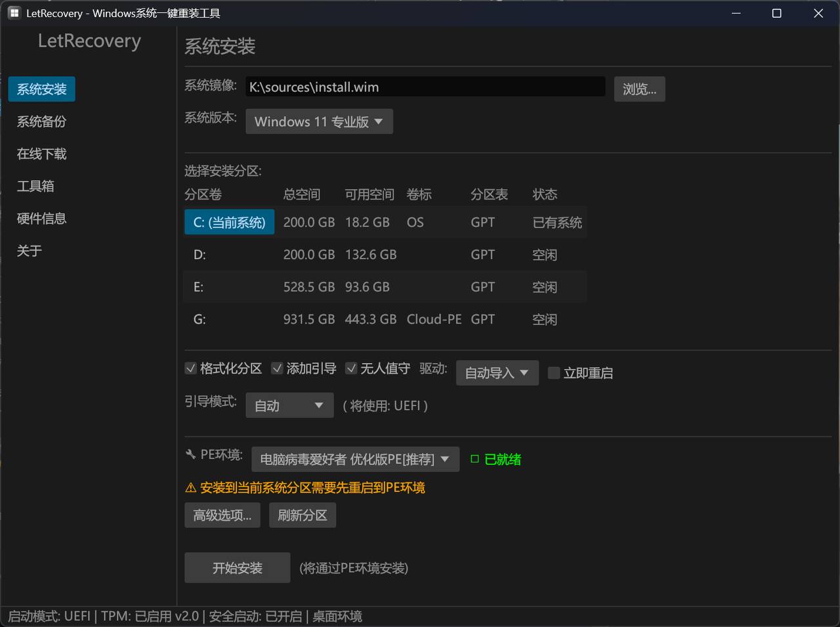The image size is (840, 627).
Task: Open the PE环境 selection dropdown
Action: [355, 459]
